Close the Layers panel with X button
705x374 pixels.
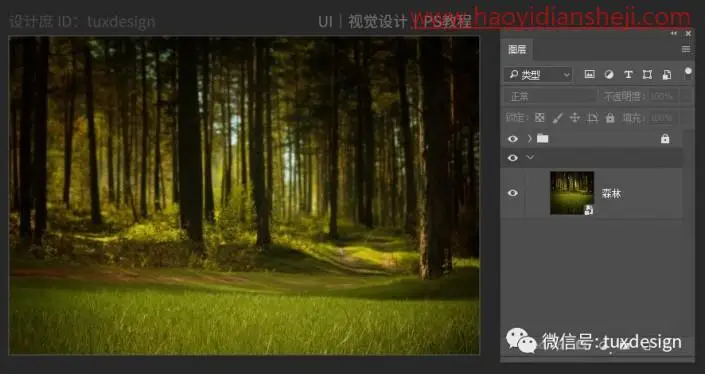(x=688, y=34)
